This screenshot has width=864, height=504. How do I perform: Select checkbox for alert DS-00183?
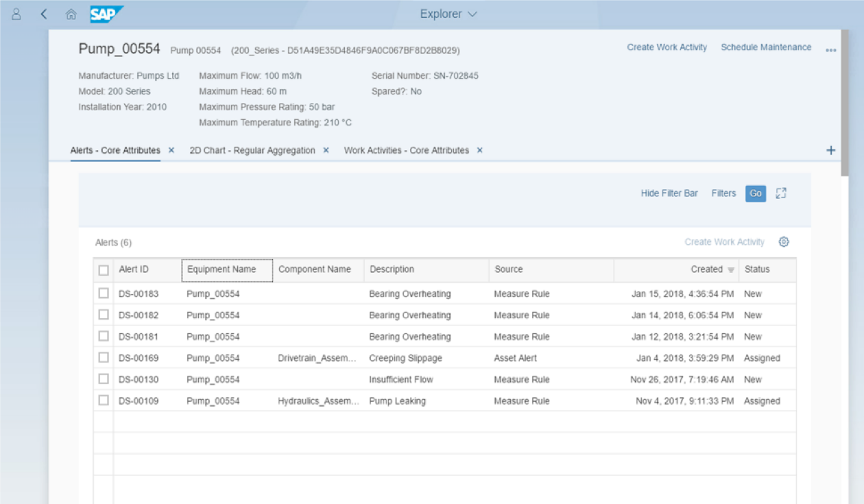104,293
